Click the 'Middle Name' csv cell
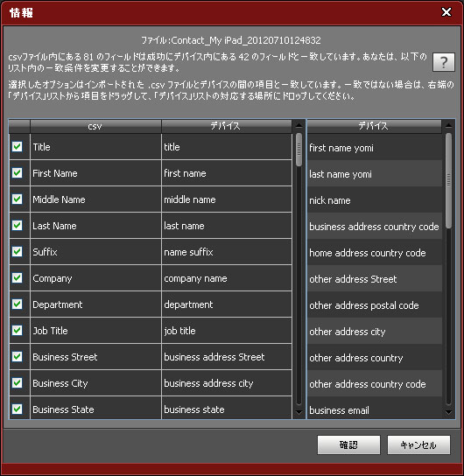The image size is (464, 476). coord(95,199)
